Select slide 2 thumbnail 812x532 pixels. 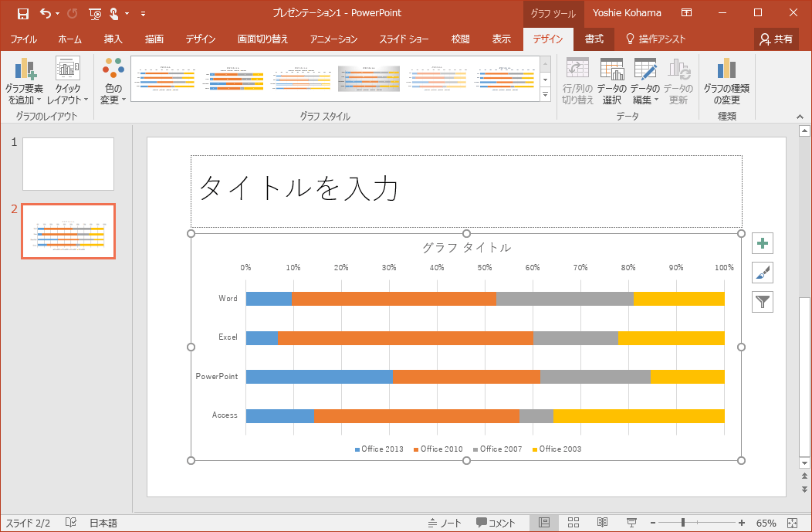[x=69, y=231]
